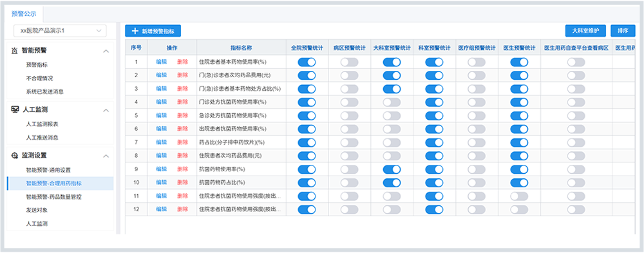Collapse the 人工监测 section chevron
This screenshot has height=253, width=644.
[x=106, y=110]
